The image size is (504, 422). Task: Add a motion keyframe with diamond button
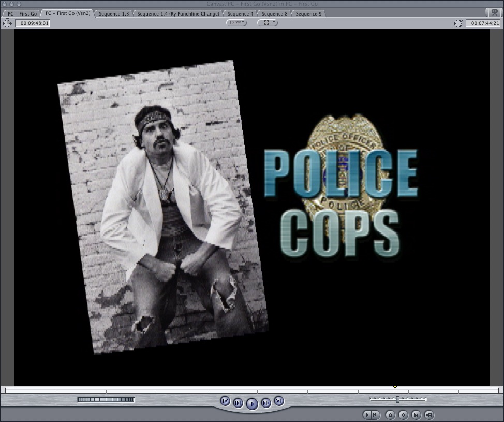click(x=403, y=415)
